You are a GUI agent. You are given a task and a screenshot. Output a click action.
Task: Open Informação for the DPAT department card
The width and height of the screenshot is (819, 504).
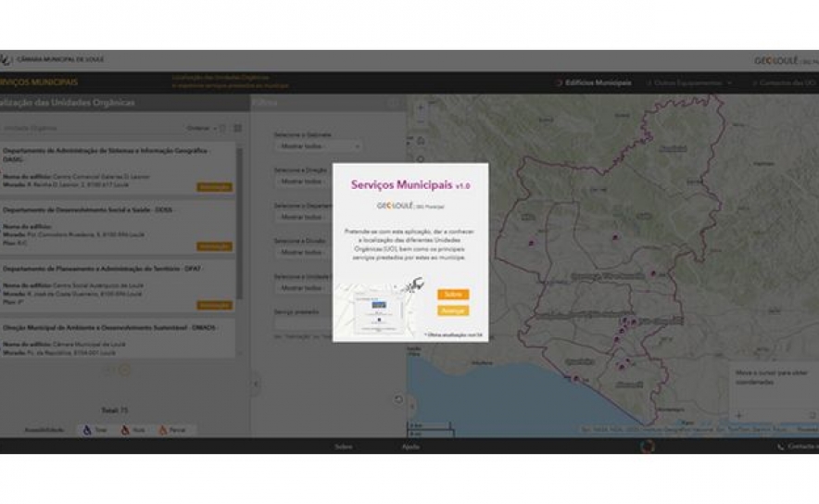point(215,305)
